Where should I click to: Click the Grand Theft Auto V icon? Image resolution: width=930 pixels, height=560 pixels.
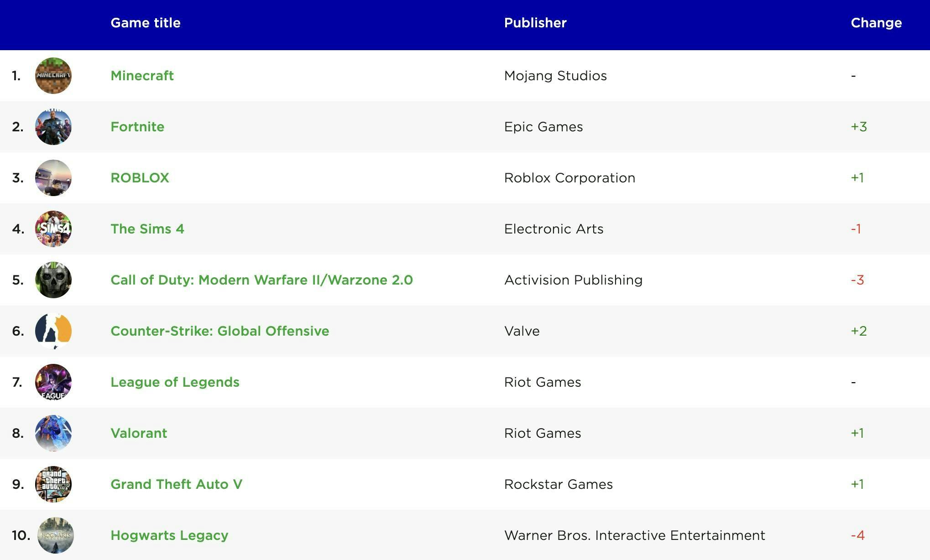tap(53, 484)
